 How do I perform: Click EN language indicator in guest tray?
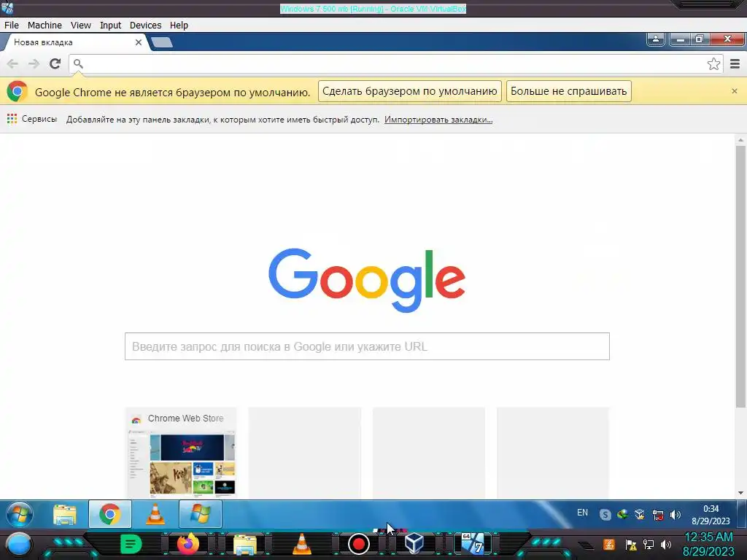(x=582, y=513)
